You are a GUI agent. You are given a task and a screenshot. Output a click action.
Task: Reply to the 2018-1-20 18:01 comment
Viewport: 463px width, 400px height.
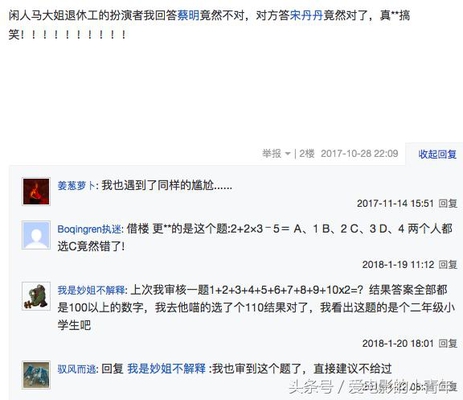click(448, 343)
